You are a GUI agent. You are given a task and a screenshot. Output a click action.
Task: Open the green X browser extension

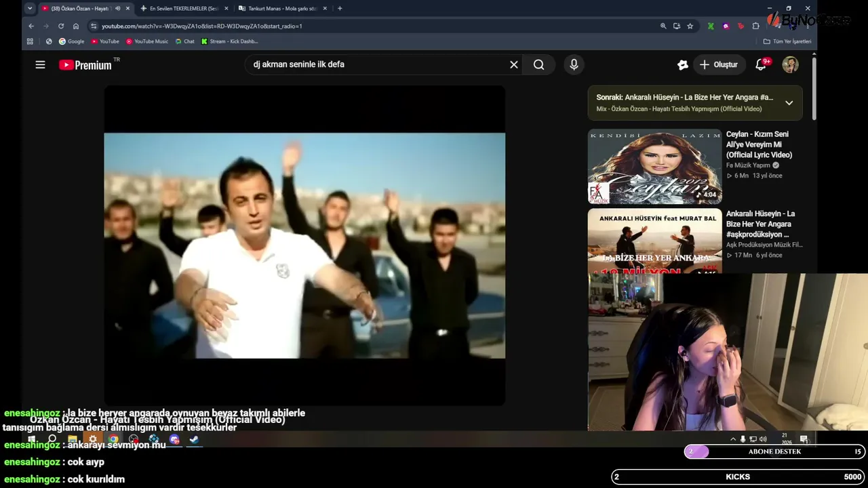click(x=711, y=26)
